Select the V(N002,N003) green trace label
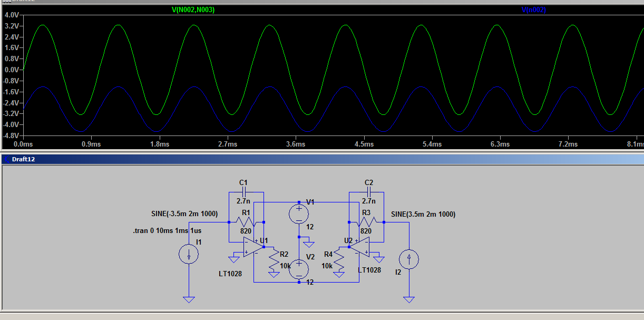The width and height of the screenshot is (644, 320). pyautogui.click(x=193, y=10)
